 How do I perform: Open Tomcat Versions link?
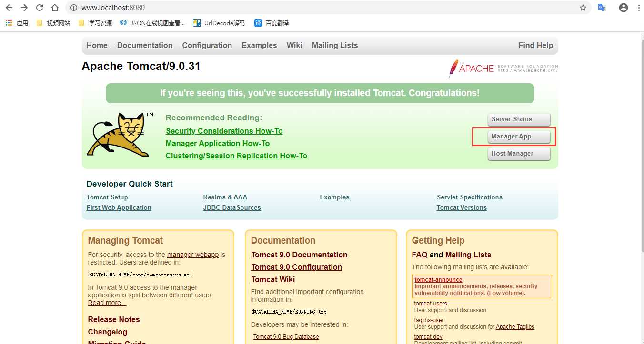click(462, 207)
